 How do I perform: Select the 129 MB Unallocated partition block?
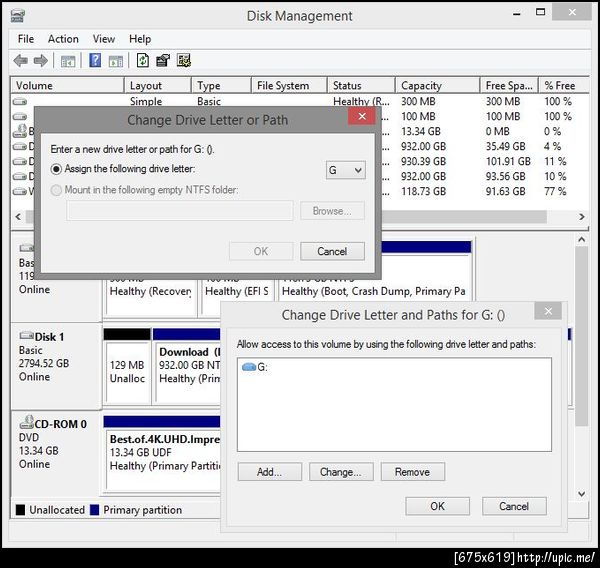coord(127,366)
